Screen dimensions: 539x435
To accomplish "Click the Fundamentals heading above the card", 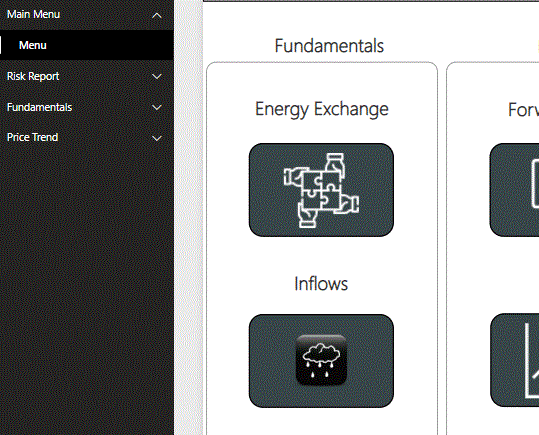I will [x=329, y=46].
